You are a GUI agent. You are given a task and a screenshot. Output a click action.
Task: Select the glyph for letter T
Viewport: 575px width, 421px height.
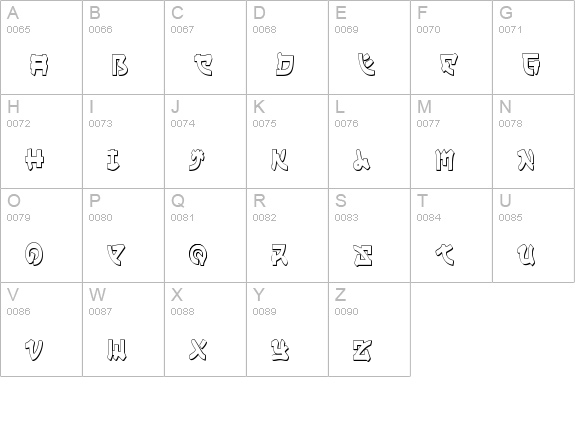(x=445, y=255)
